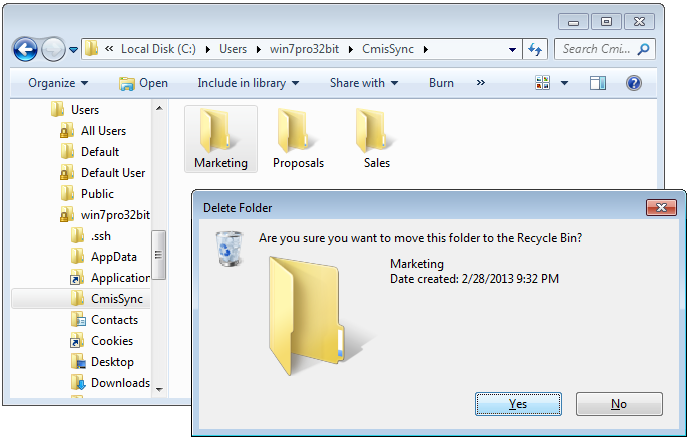Screen dimensions: 688x439
Task: Open the Organize menu
Action: pos(58,83)
